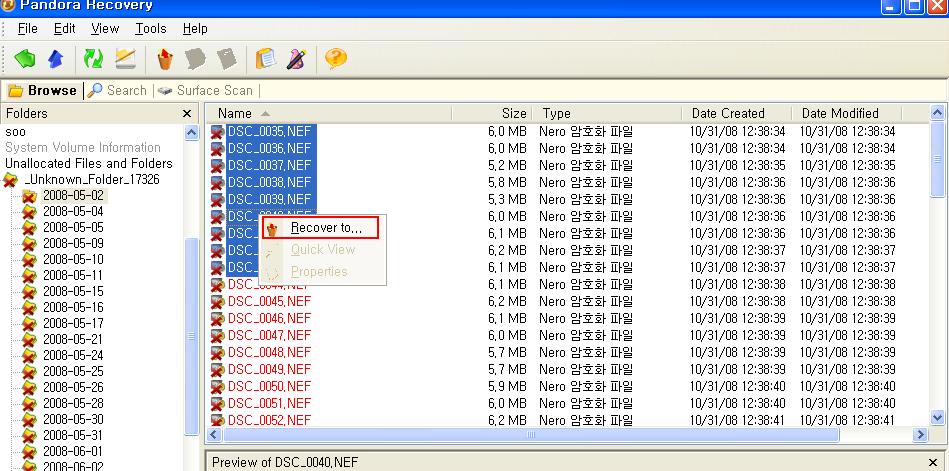Click the green Back arrow toolbar icon

(25, 59)
